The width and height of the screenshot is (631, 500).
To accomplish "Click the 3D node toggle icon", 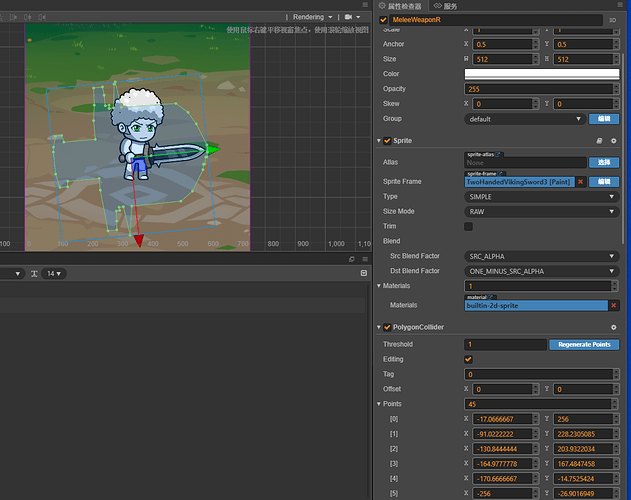I will pyautogui.click(x=612, y=19).
